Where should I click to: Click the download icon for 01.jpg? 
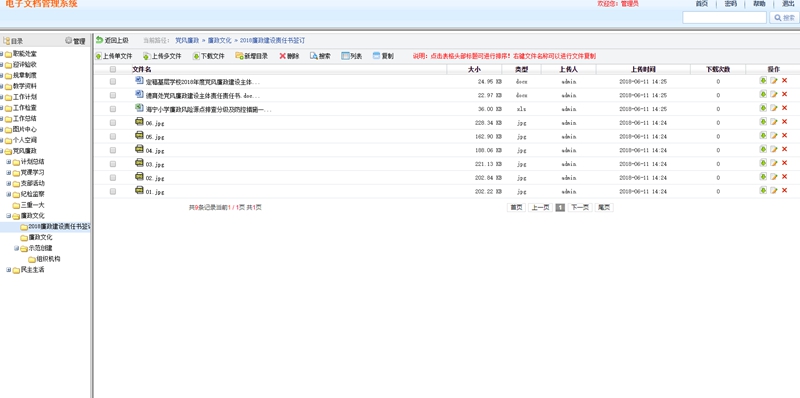[x=763, y=190]
